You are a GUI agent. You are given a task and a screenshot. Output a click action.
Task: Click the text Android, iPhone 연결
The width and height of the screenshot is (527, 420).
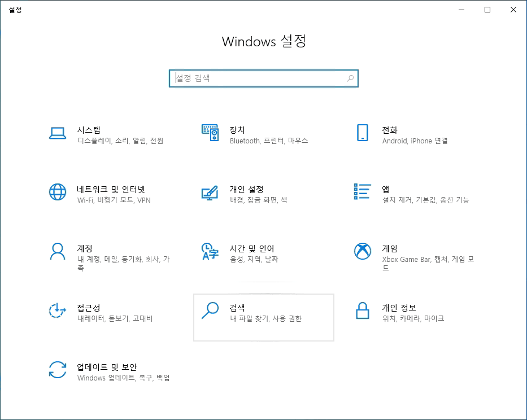coord(415,141)
